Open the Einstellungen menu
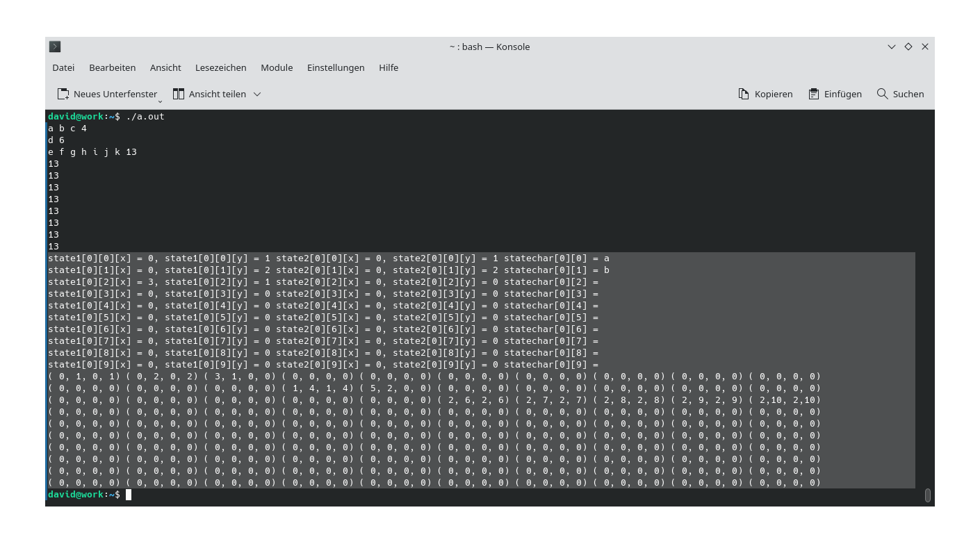The height and width of the screenshot is (560, 980). pyautogui.click(x=336, y=67)
